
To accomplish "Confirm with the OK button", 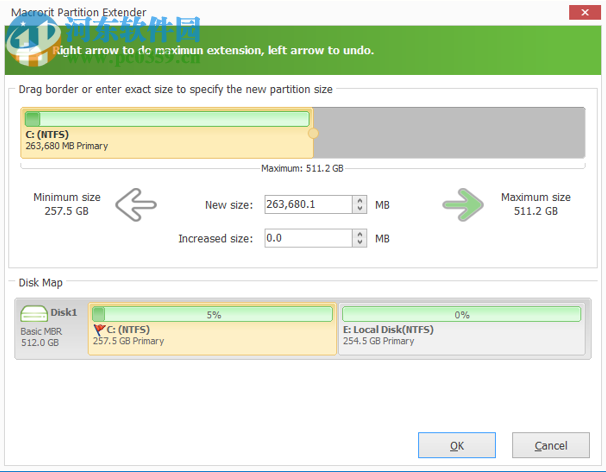I will tap(457, 445).
